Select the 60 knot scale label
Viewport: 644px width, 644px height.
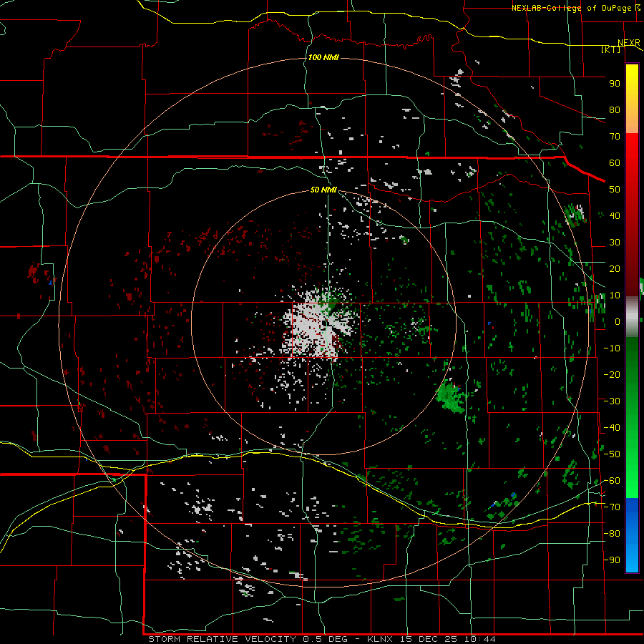pos(615,162)
